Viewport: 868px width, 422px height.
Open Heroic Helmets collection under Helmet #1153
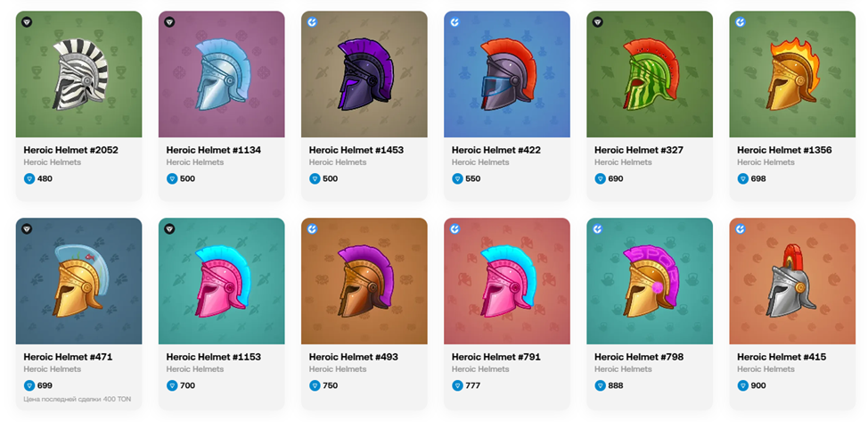tap(195, 369)
